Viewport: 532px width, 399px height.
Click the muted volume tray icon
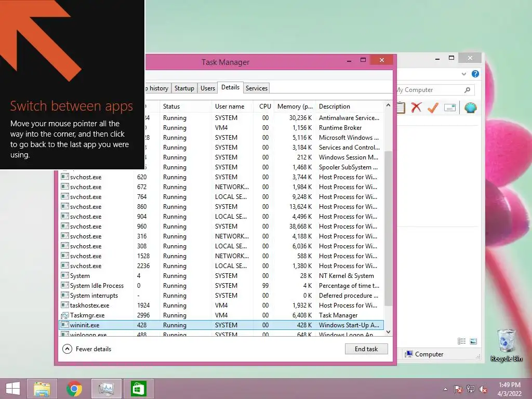[483, 389]
